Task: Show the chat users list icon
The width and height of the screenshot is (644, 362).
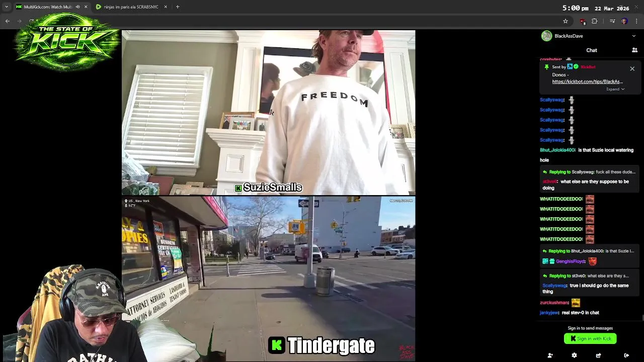Action: click(634, 50)
